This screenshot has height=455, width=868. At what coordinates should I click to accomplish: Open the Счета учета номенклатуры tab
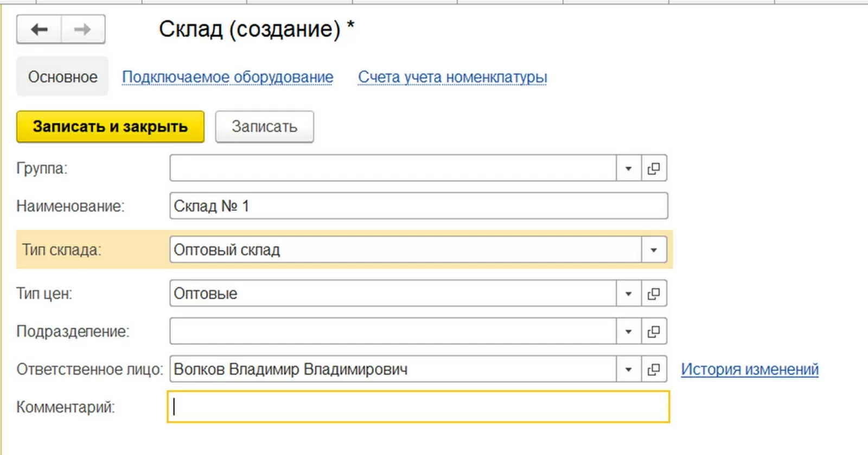pos(452,77)
